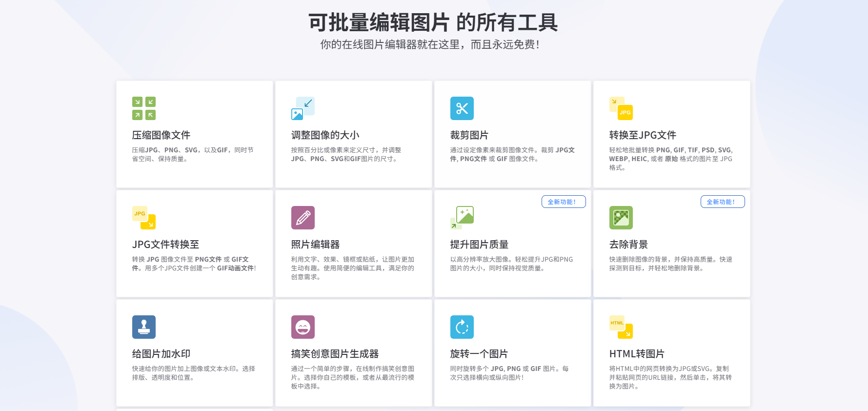Click the yellow HTML to image icon
This screenshot has height=411, width=868.
(x=621, y=327)
